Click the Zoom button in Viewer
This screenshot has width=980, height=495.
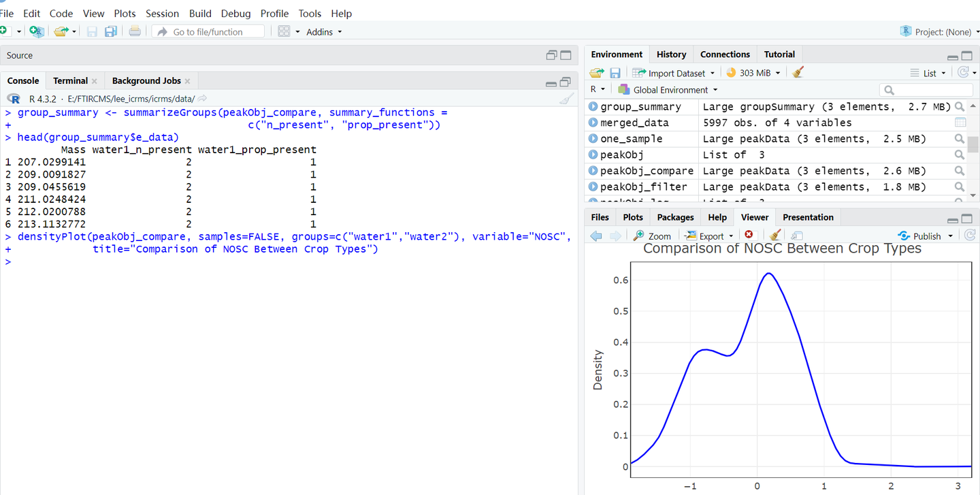click(652, 236)
